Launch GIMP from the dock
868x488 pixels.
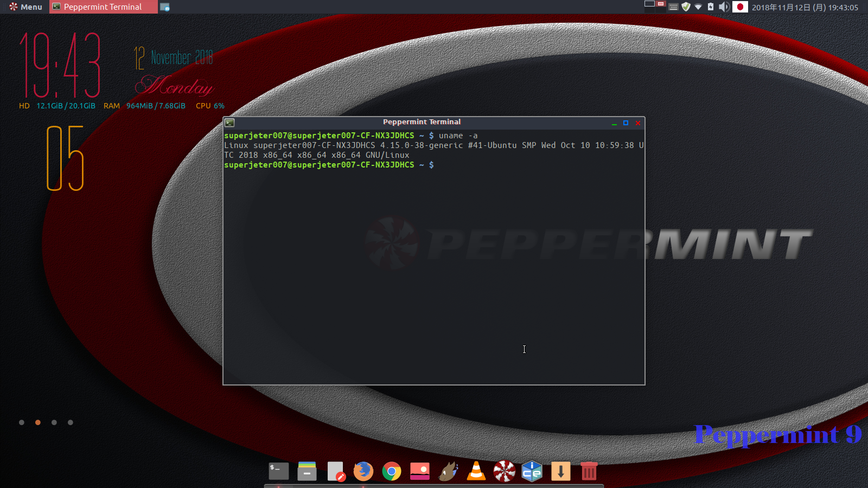448,471
